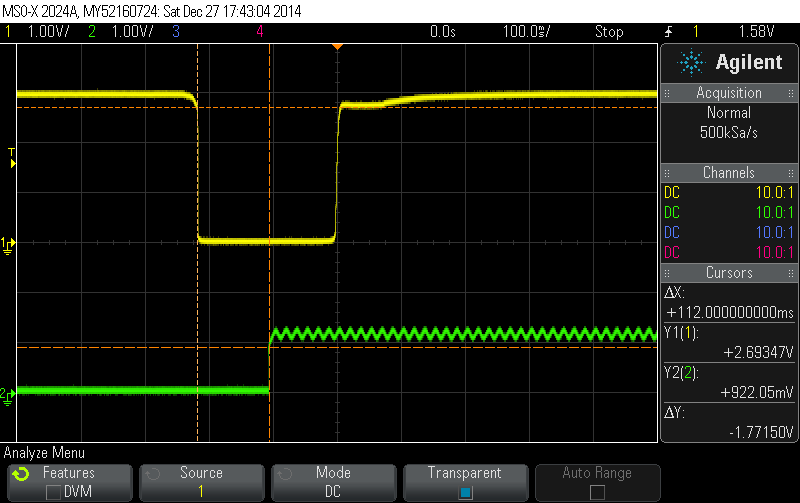
Task: Open the Source selection softkey
Action: point(201,482)
